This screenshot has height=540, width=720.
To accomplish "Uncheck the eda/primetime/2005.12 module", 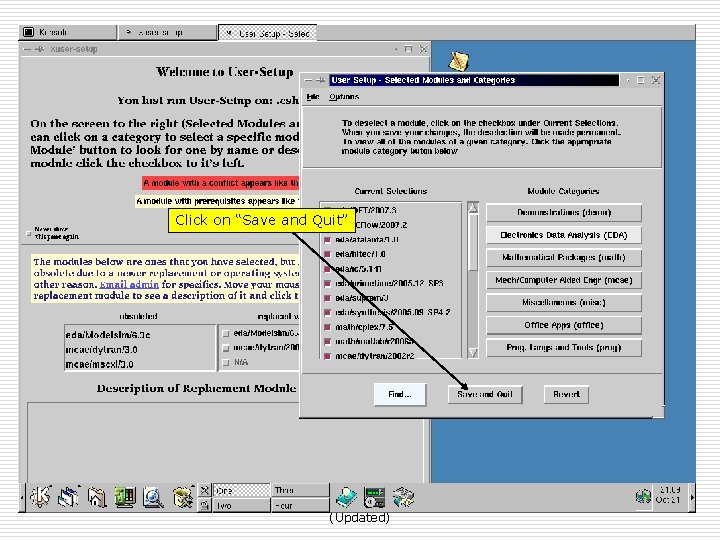I will 327,283.
